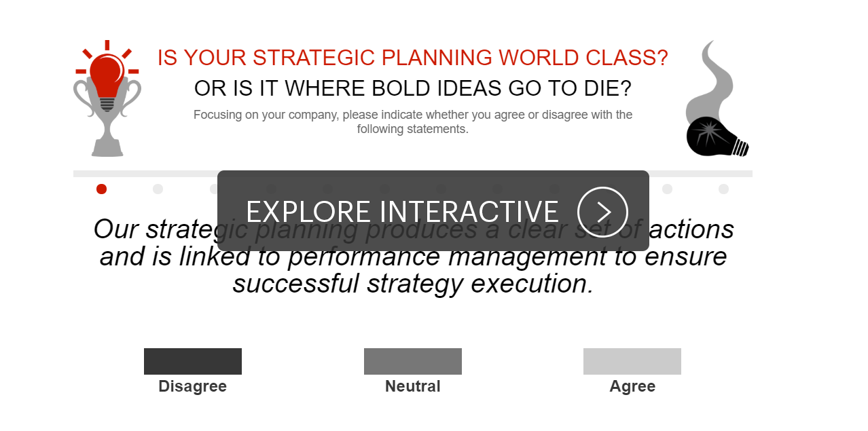Choose "Neutral" for the statement
This screenshot has height=431, width=868.
click(412, 361)
